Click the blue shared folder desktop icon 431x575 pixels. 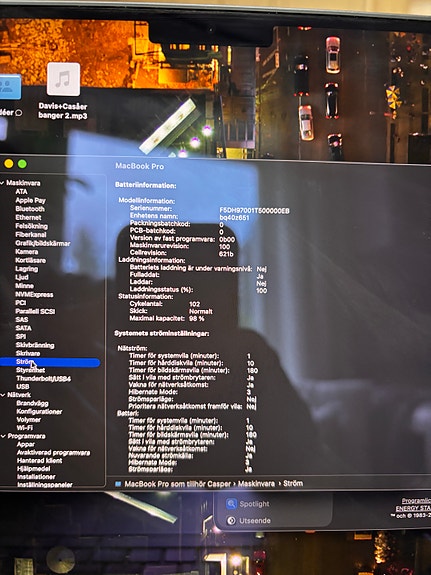[x=10, y=87]
